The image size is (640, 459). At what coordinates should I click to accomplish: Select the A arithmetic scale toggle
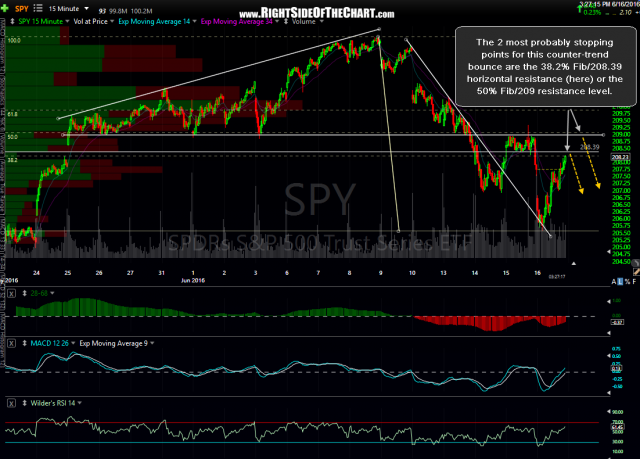click(613, 282)
